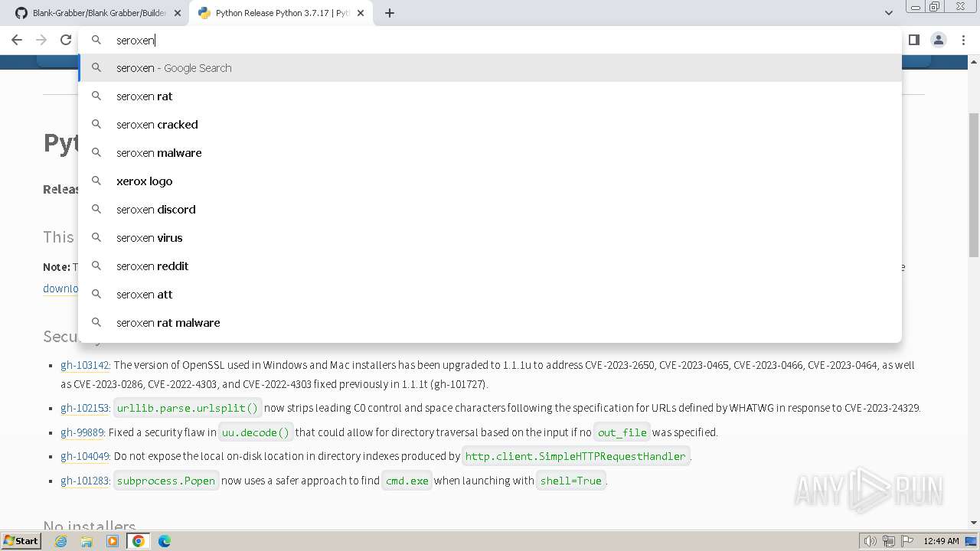Close the Blank-Grabber tab
This screenshot has height=551, width=980.
click(x=177, y=13)
